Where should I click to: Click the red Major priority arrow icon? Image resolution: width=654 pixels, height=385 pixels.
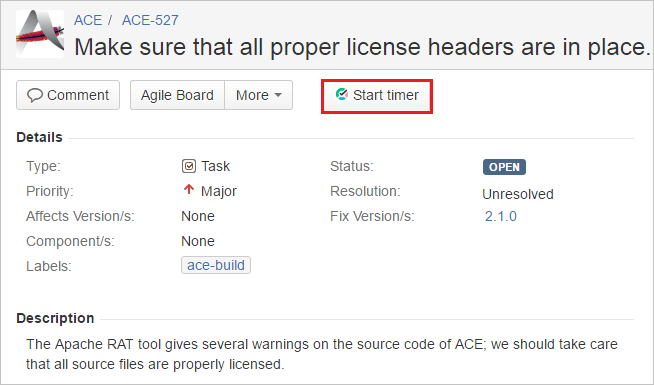coord(189,190)
